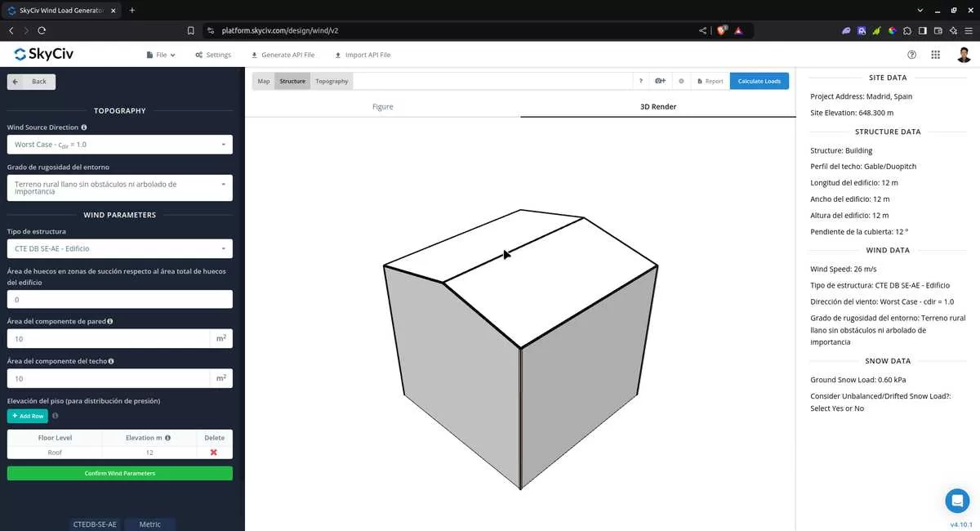The width and height of the screenshot is (980, 531).
Task: Focus the Área de huecos input field
Action: pos(120,299)
